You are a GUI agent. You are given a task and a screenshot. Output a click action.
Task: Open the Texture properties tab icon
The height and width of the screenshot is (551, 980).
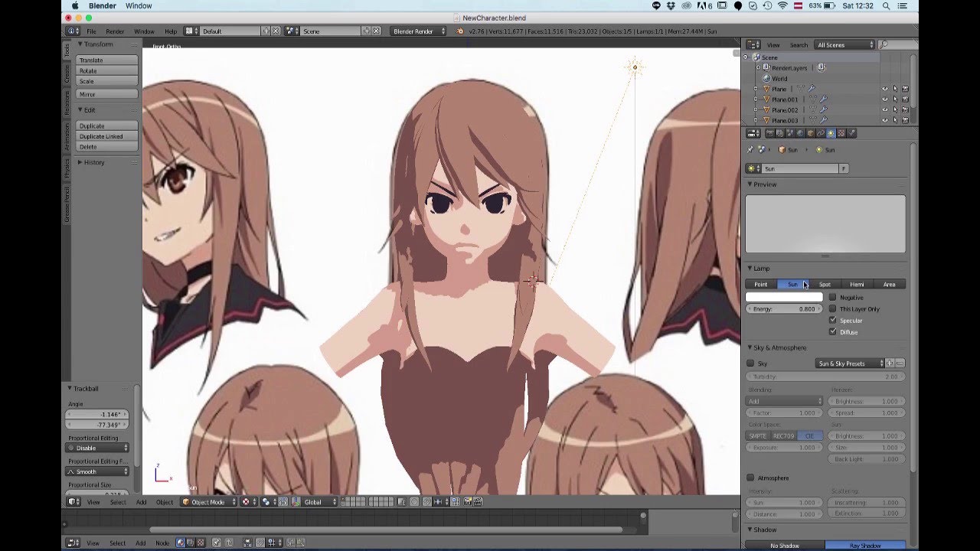(841, 133)
